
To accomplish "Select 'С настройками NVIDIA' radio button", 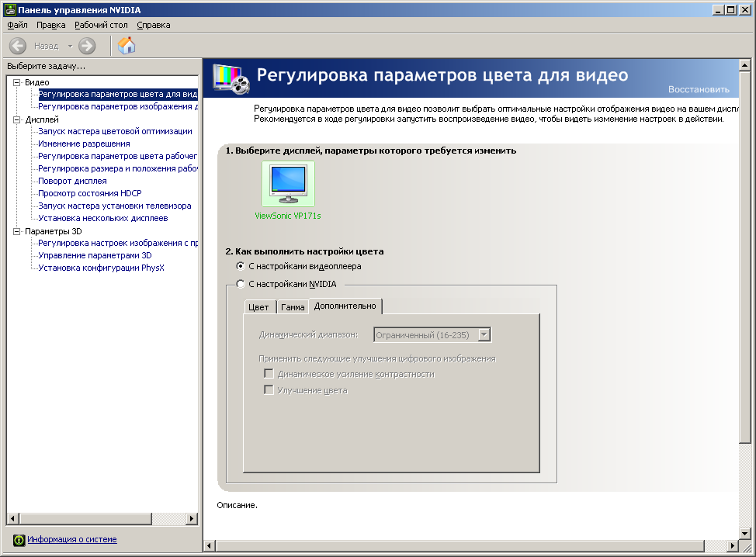I will pyautogui.click(x=241, y=284).
